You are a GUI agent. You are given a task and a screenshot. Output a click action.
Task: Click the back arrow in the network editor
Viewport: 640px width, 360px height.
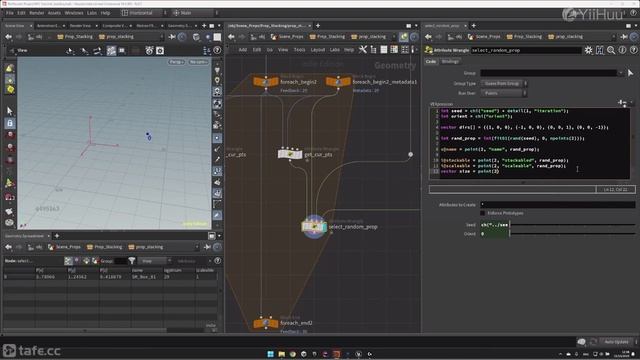pyautogui.click(x=231, y=37)
